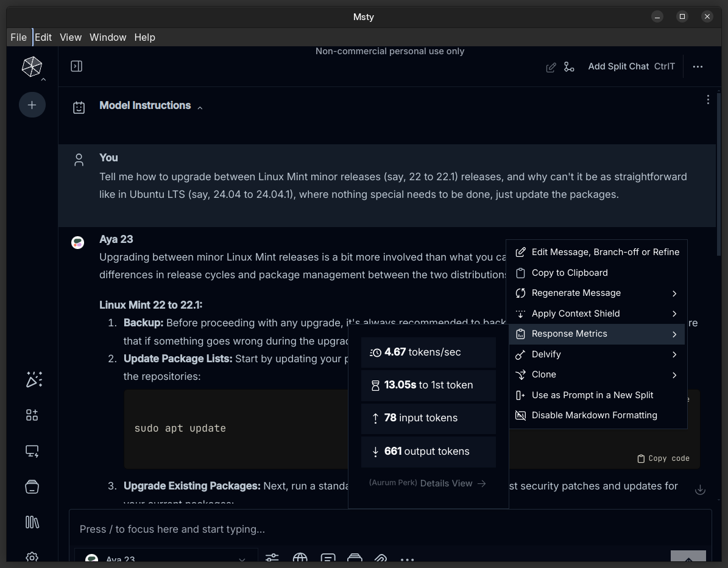728x568 pixels.
Task: Click the edit chat title pencil icon
Action: [551, 67]
